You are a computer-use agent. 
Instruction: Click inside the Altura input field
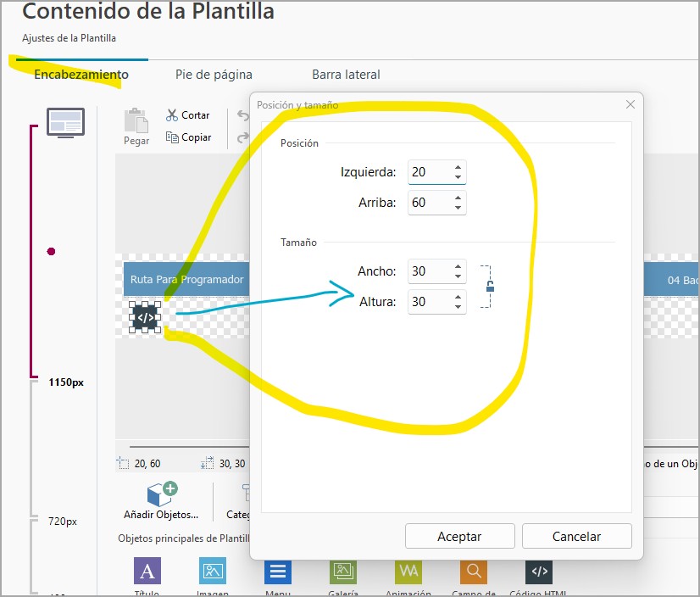click(x=429, y=302)
